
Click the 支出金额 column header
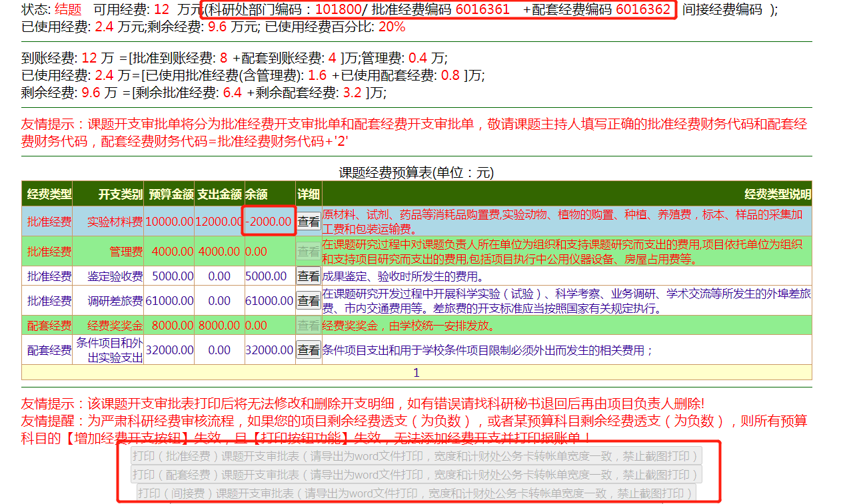[219, 194]
